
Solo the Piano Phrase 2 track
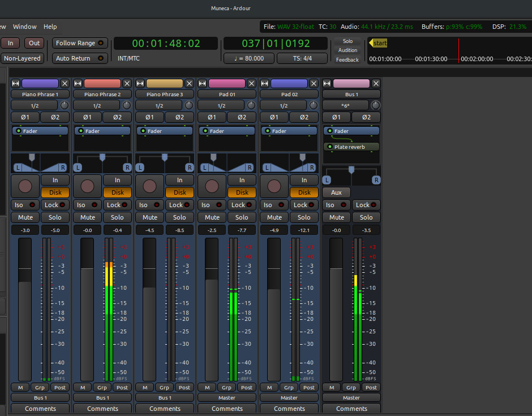pyautogui.click(x=117, y=217)
